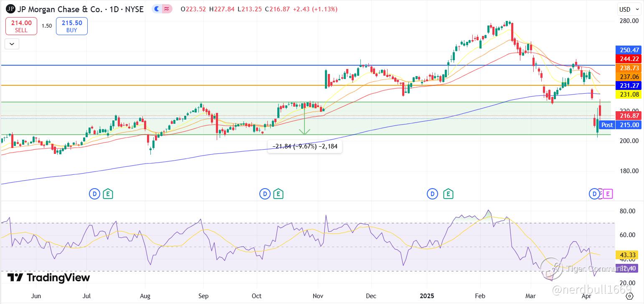Click the dividend D marker near January 2025
644x304 pixels.
click(x=433, y=194)
